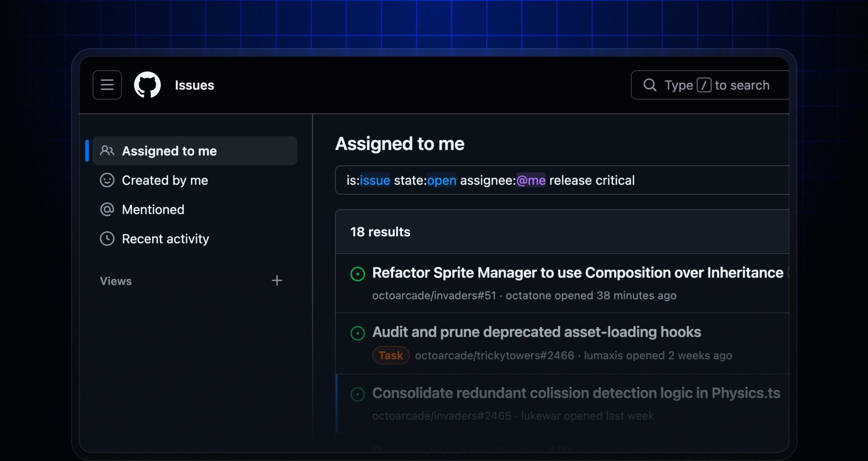The width and height of the screenshot is (868, 461).
Task: Create a new view with the plus icon
Action: pos(277,281)
